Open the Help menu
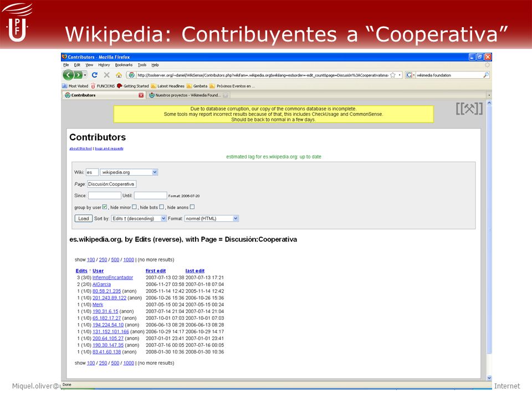 [x=155, y=65]
